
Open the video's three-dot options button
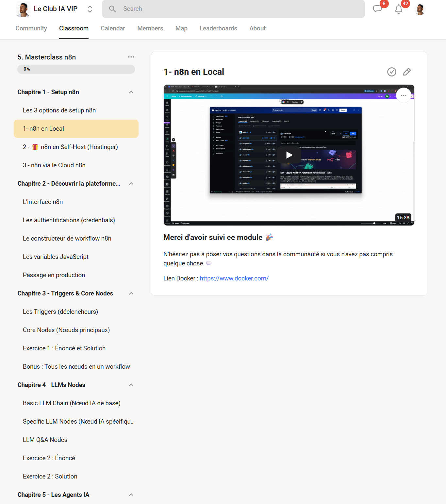click(404, 95)
